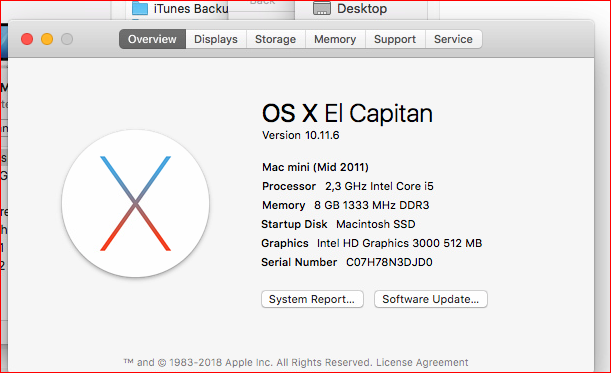Click the Version 10.11.6 text
Image resolution: width=611 pixels, height=373 pixels.
tap(300, 135)
